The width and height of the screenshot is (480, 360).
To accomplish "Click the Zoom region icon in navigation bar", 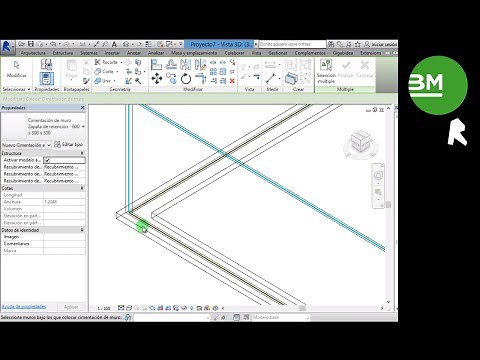I will point(378,192).
